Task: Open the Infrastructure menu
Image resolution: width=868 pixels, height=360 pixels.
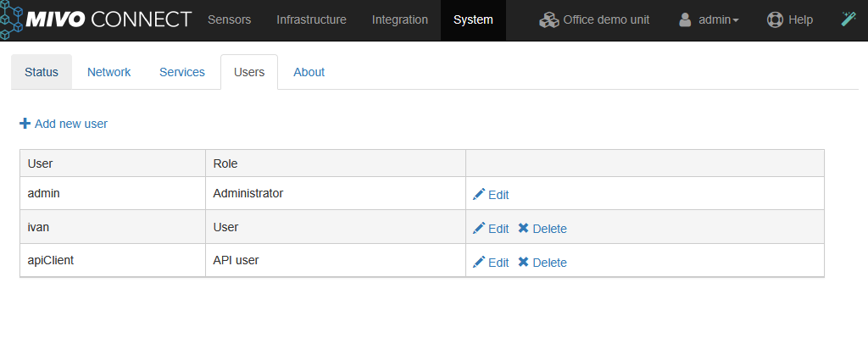Action: (x=311, y=19)
